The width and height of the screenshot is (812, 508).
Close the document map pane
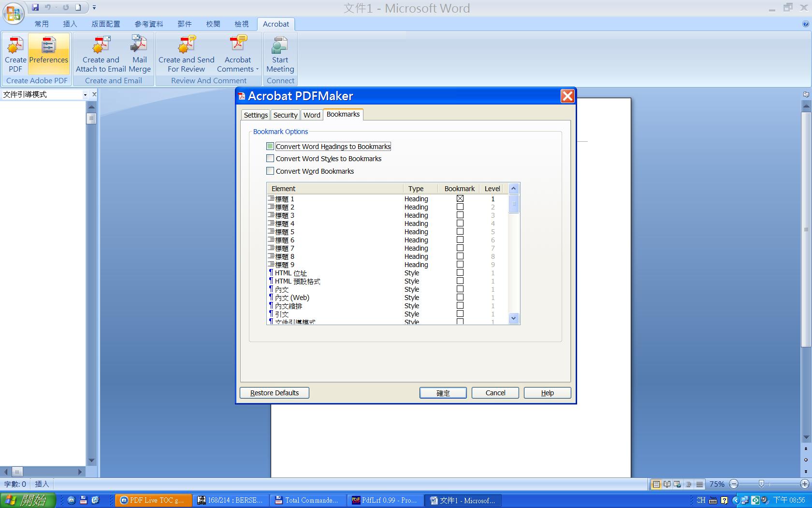coord(94,94)
